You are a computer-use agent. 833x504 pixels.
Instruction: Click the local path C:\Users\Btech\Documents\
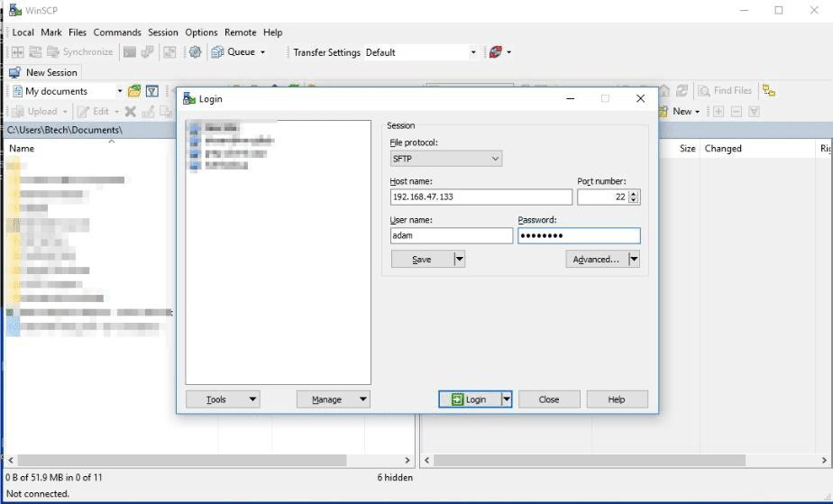(65, 130)
